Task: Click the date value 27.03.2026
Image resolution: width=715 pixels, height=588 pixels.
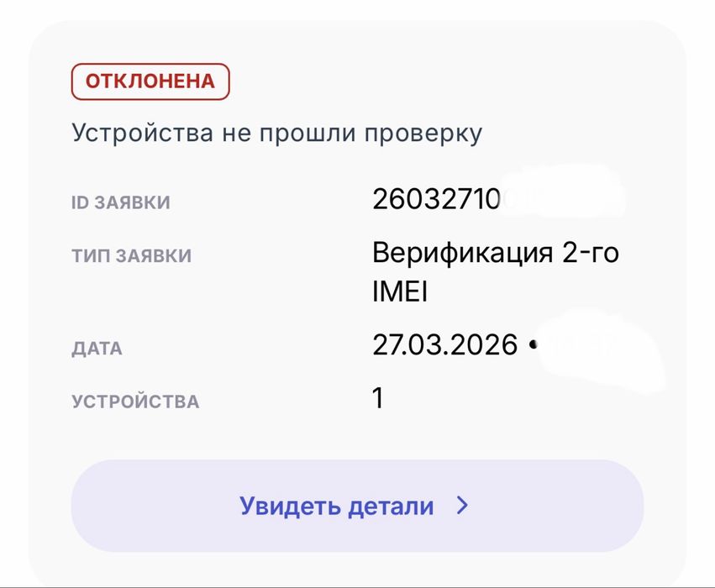Action: [x=445, y=344]
